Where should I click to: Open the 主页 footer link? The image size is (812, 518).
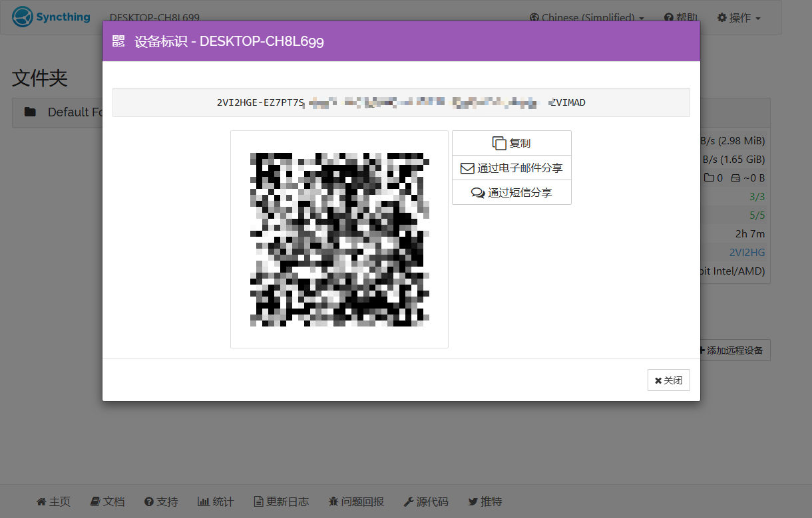53,501
